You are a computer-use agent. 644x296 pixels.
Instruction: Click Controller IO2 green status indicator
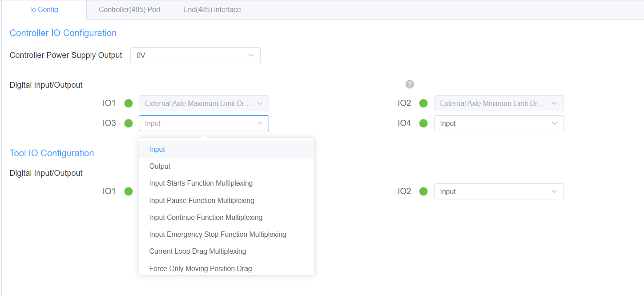423,103
